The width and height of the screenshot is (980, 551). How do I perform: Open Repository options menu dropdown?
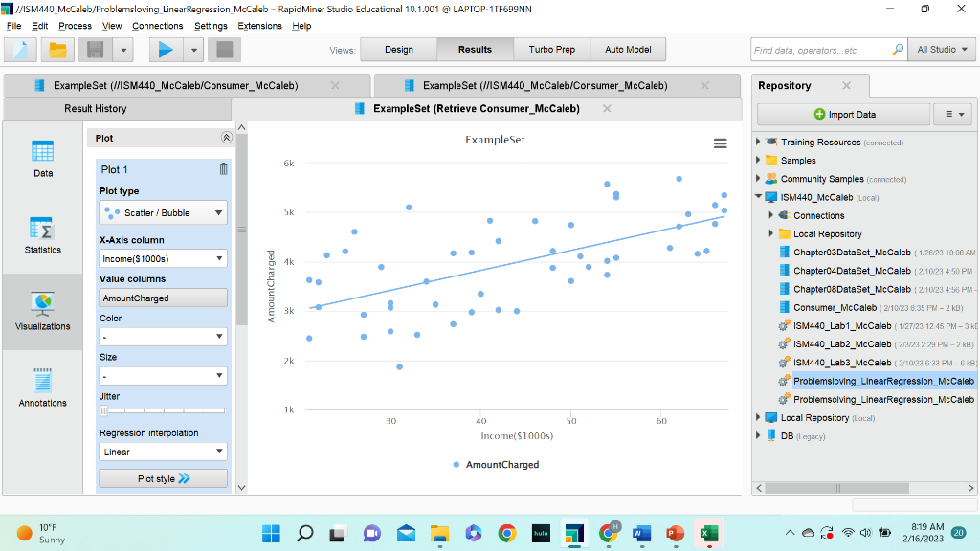click(954, 115)
